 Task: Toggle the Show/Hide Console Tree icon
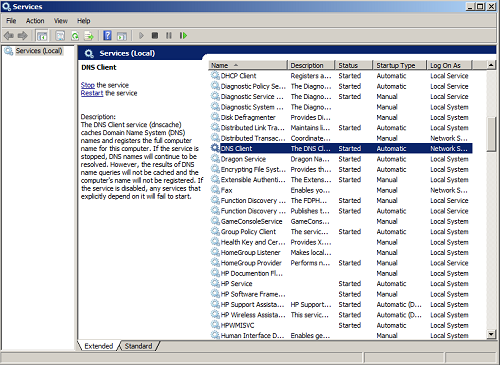[x=42, y=36]
